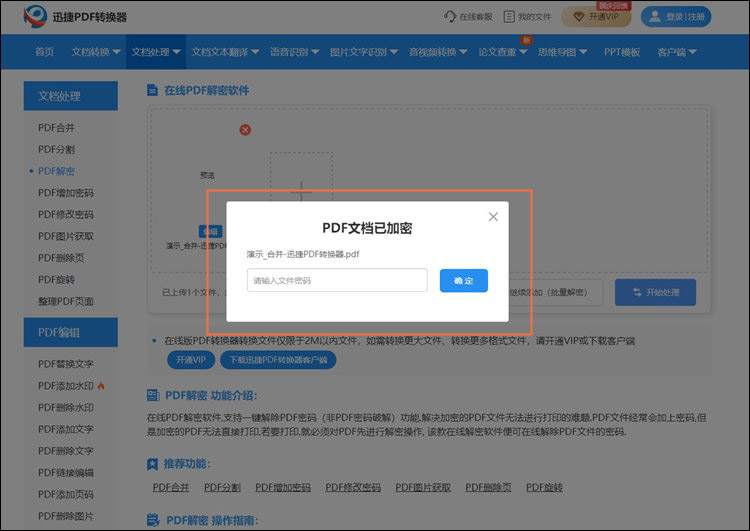Expand the 文档文本翻译 dropdown menu
This screenshot has height=531, width=750.
(x=225, y=52)
